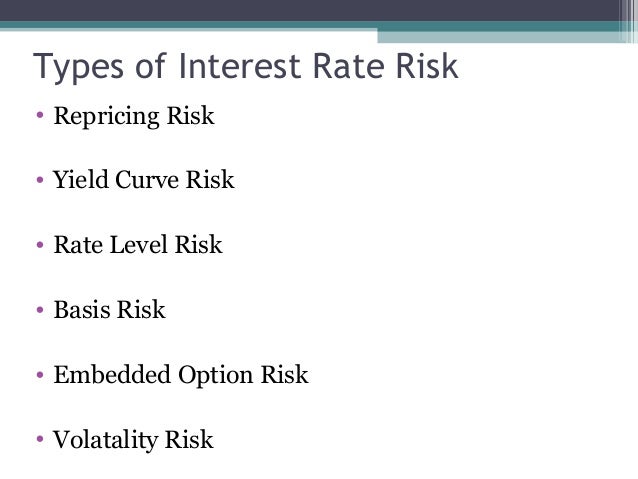638x479 pixels.
Task: Select the Repricing Risk bullet text
Action: click(x=134, y=116)
